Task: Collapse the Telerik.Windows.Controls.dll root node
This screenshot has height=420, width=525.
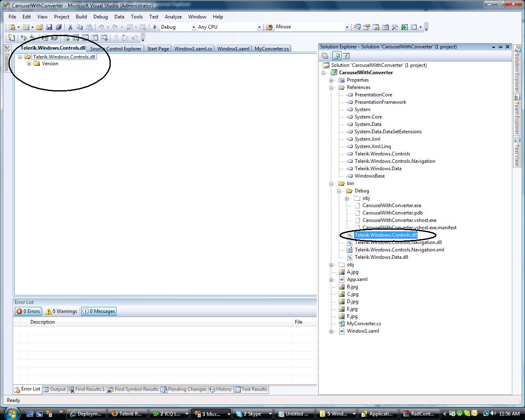Action: click(x=20, y=57)
